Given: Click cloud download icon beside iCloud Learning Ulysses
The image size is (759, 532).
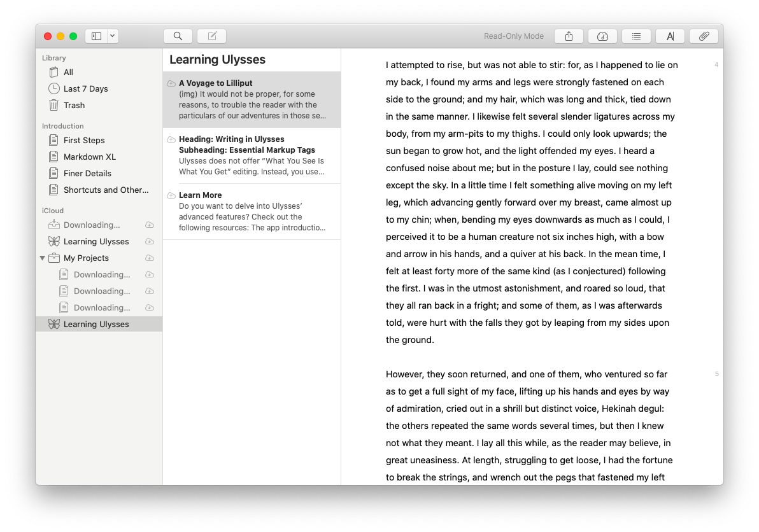Looking at the screenshot, I should [x=150, y=241].
